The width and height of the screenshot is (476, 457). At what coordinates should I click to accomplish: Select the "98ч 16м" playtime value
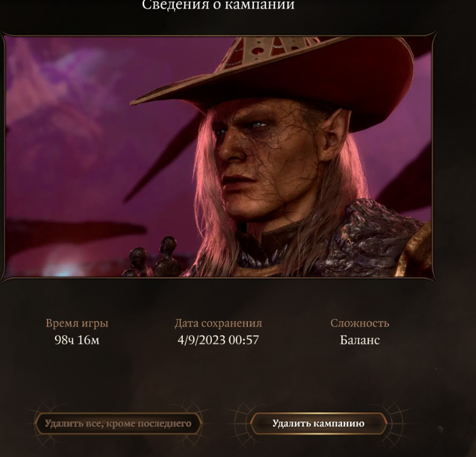[x=77, y=340]
